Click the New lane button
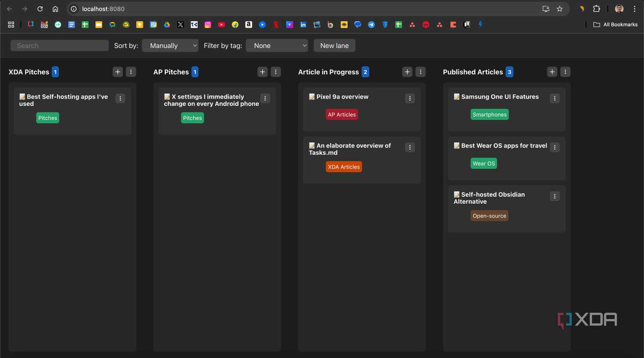This screenshot has height=358, width=644. point(334,45)
